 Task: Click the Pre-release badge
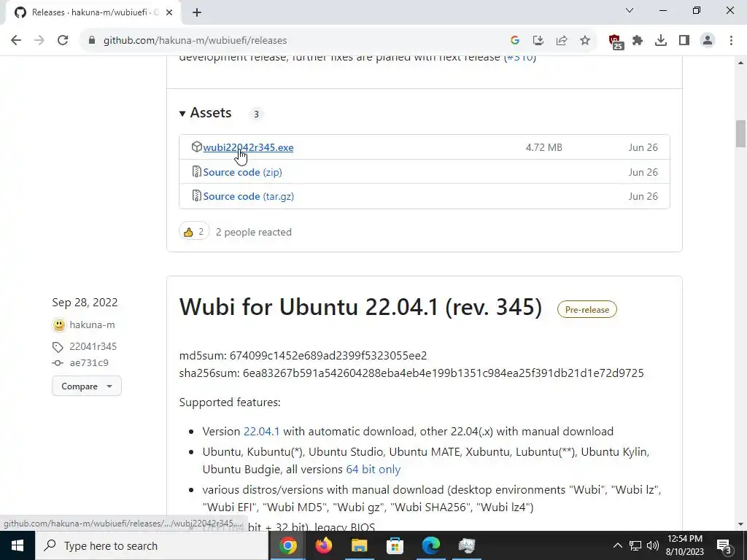click(587, 309)
